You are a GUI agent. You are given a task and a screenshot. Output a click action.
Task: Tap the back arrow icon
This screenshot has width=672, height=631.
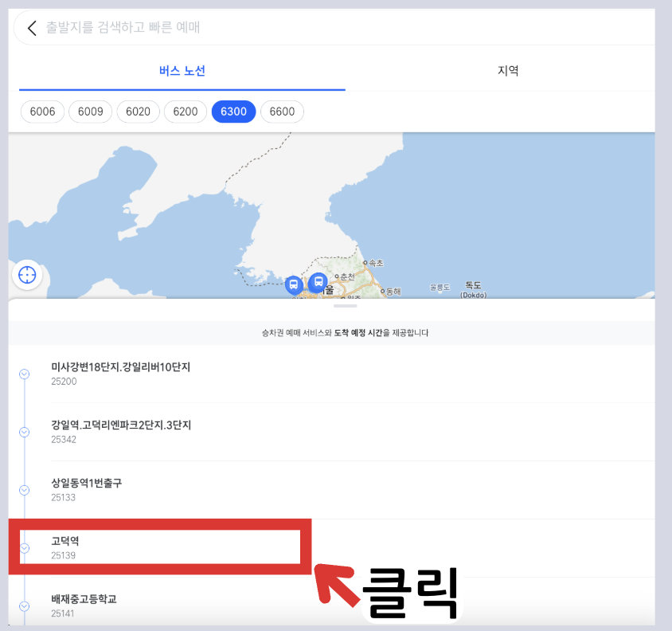coord(31,28)
